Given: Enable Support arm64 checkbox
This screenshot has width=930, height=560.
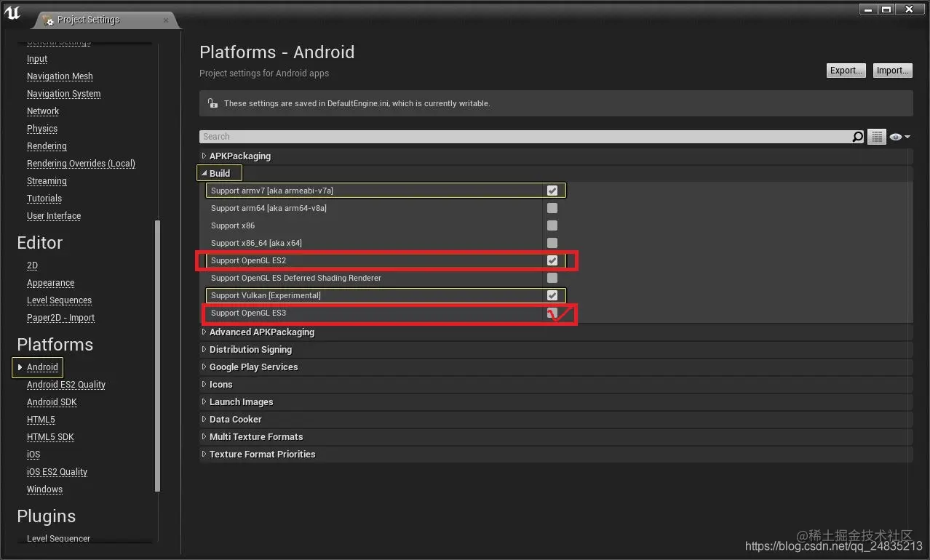Looking at the screenshot, I should coord(552,208).
